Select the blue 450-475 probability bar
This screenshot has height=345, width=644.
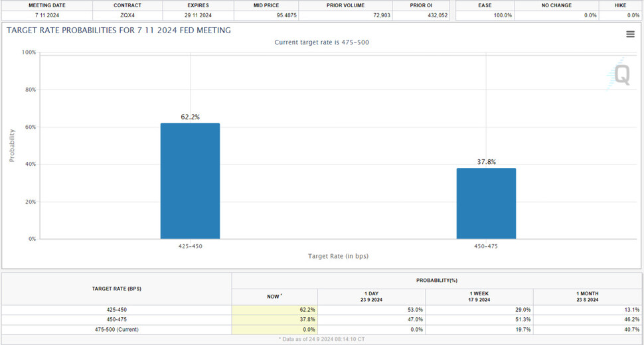point(486,203)
